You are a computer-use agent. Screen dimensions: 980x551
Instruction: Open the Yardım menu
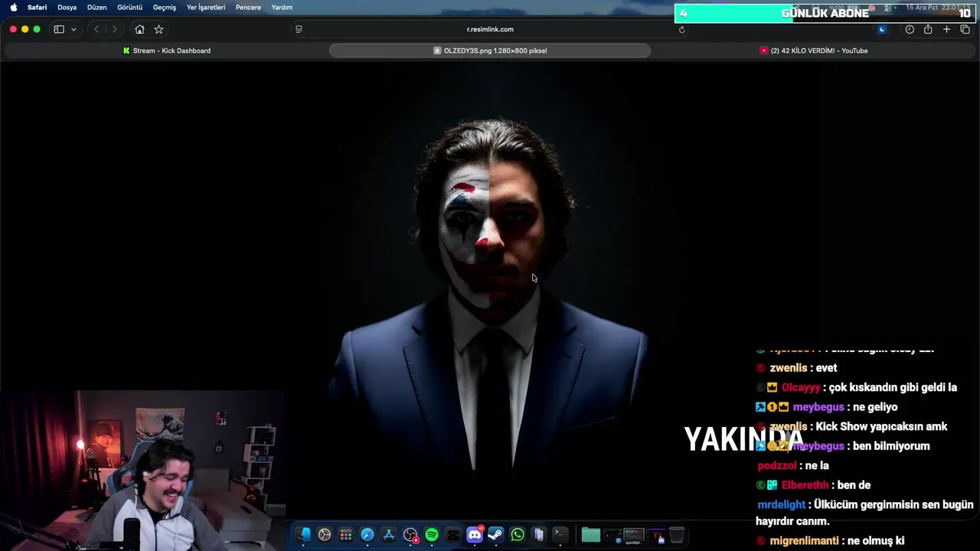click(x=282, y=7)
